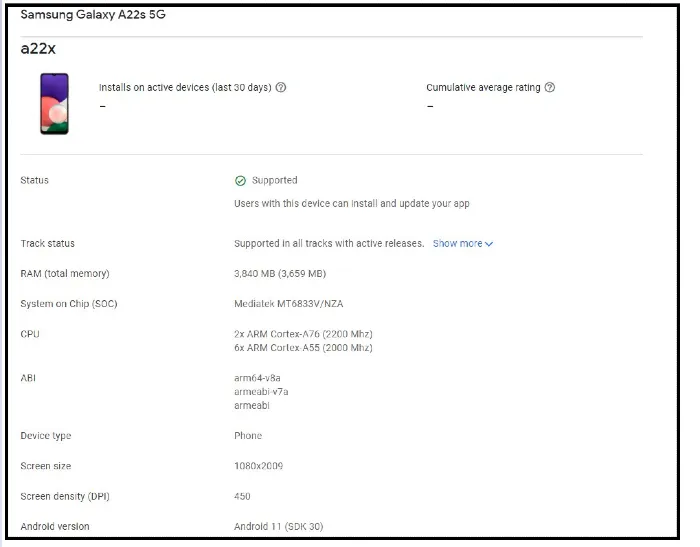Click the Track status label

(47, 244)
